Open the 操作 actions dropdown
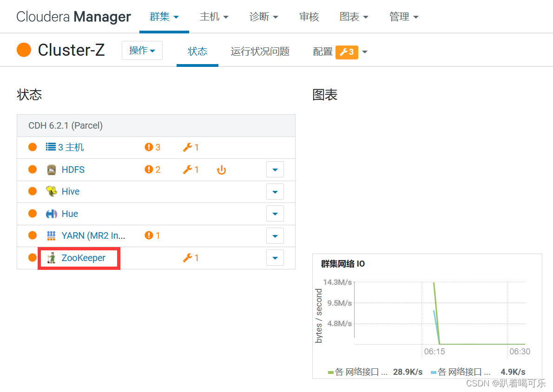This screenshot has width=553, height=392. (142, 51)
